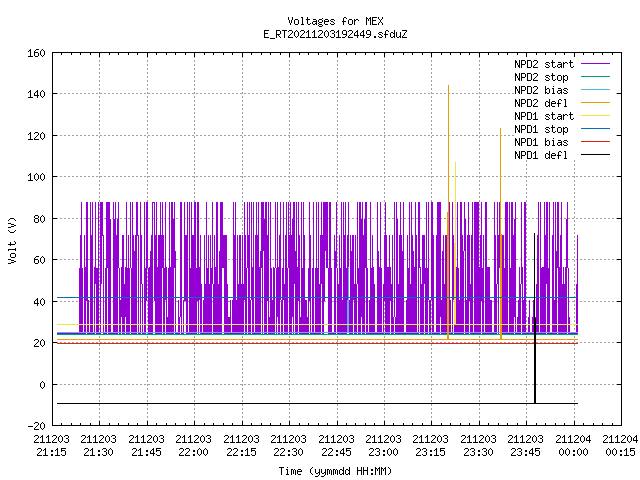Click the 'NPD2 defl' legend label
The image size is (640, 480).
[x=541, y=103]
